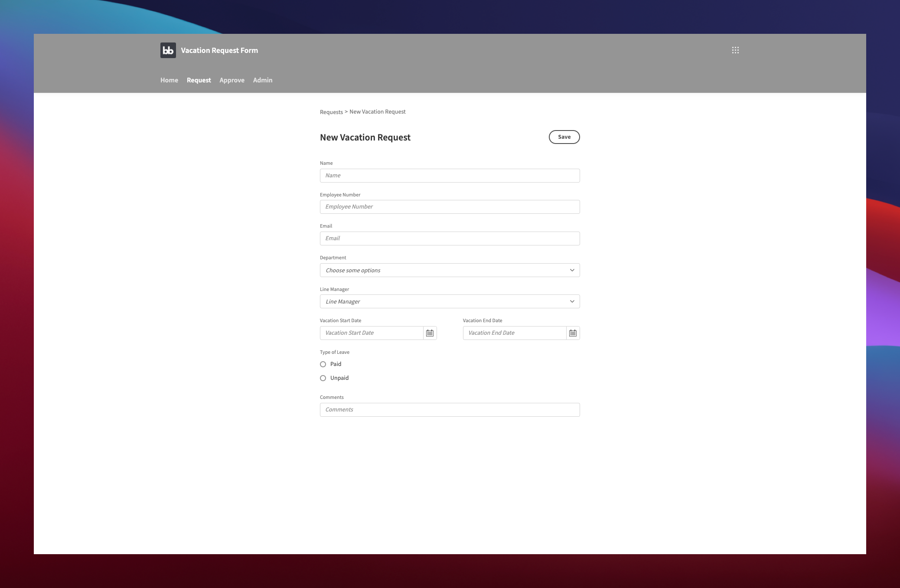This screenshot has width=900, height=588.
Task: Select the Unpaid radio button
Action: (x=323, y=377)
